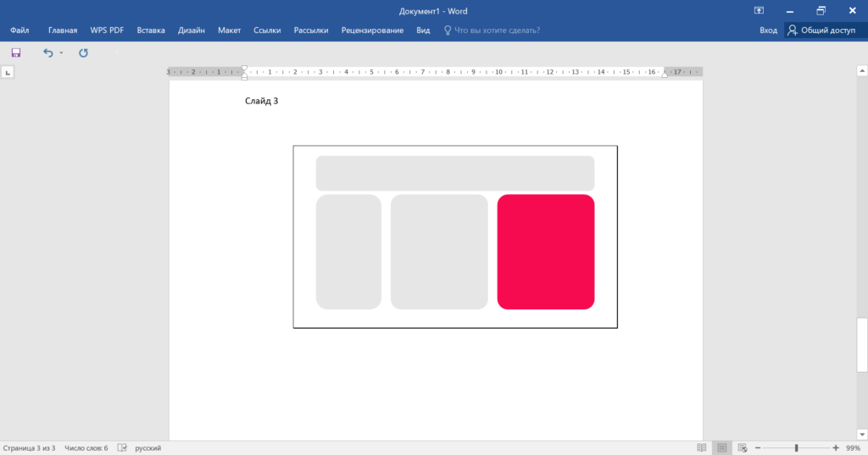Switch to the Вставка tab
The image size is (868, 455).
pos(151,31)
